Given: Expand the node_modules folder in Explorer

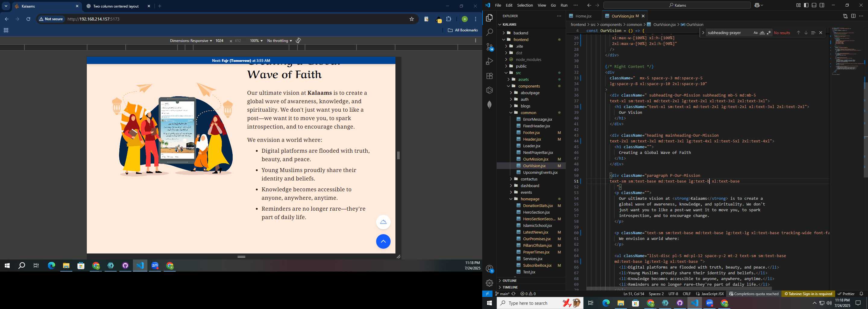Looking at the screenshot, I should coord(528,59).
